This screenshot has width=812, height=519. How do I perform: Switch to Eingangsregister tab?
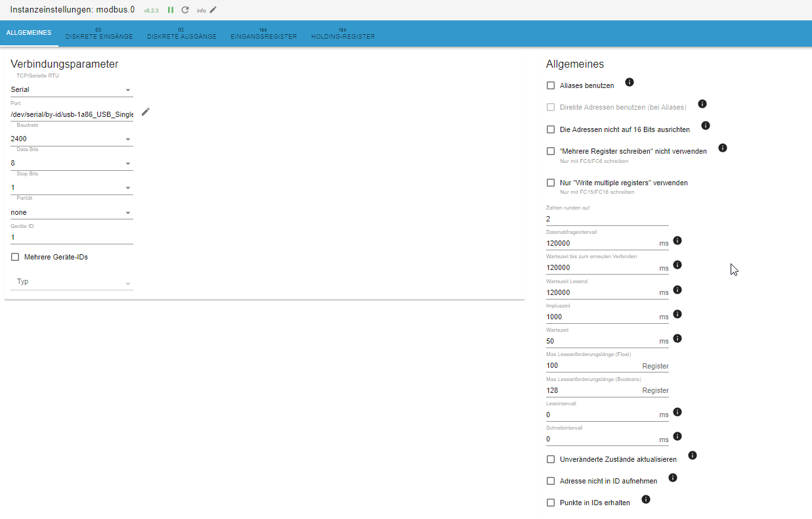tap(263, 34)
